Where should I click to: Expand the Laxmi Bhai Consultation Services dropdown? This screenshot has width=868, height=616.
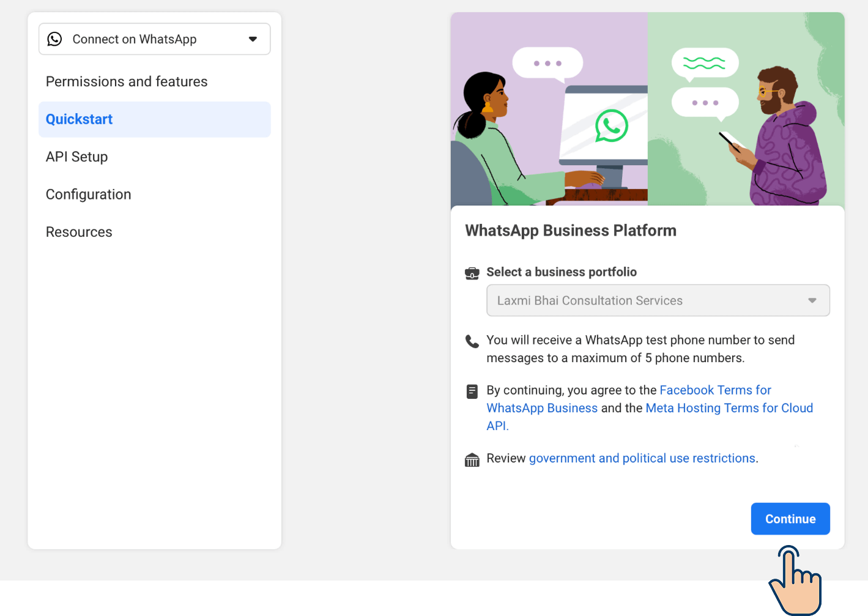(658, 300)
